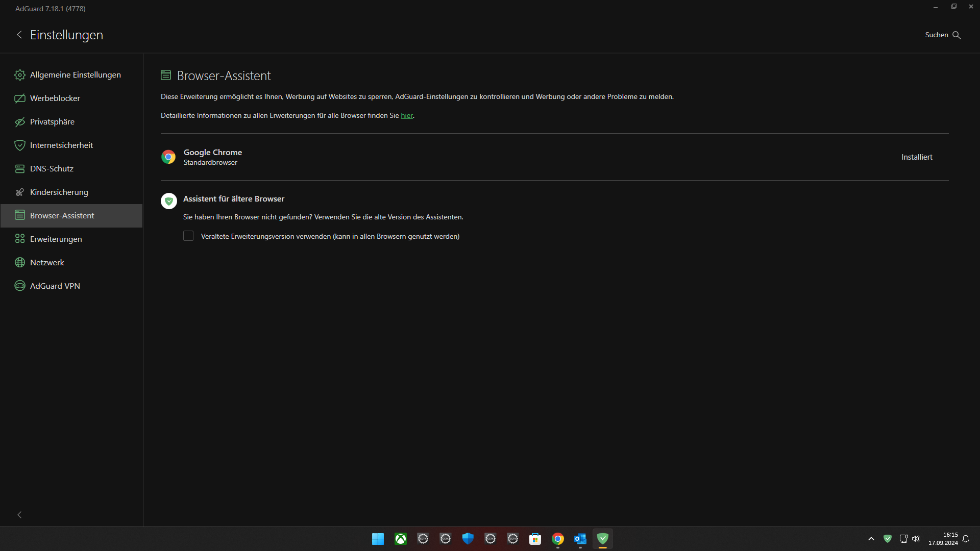Go back using Einstellungen arrow

point(19,35)
